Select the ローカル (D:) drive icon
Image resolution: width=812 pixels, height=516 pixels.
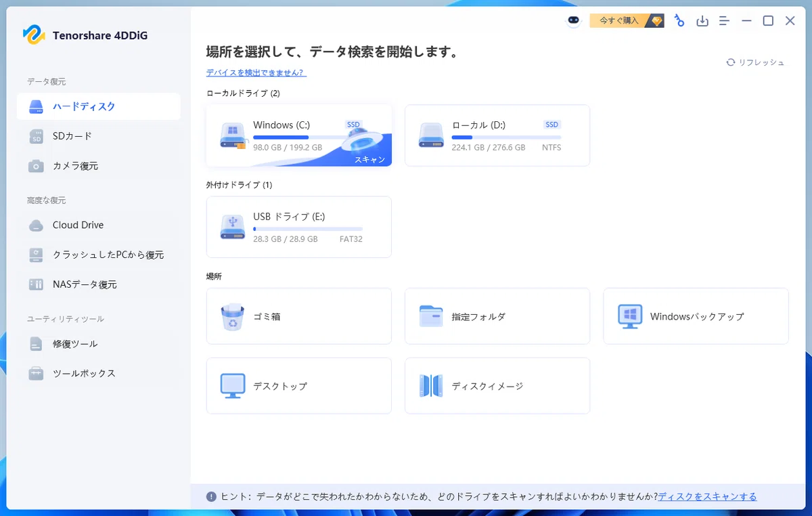click(431, 135)
